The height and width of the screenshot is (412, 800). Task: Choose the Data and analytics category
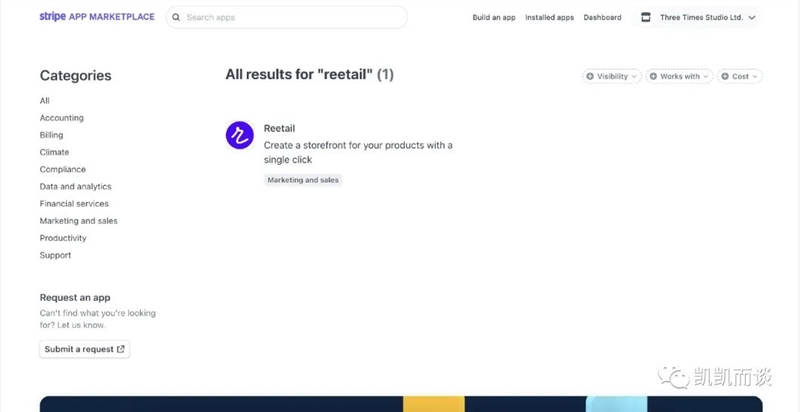tap(76, 187)
